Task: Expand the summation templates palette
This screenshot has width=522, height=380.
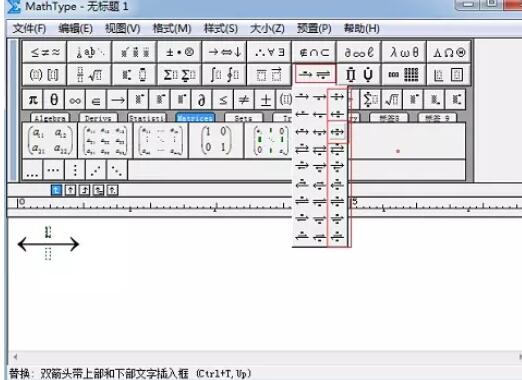Action: [180, 74]
